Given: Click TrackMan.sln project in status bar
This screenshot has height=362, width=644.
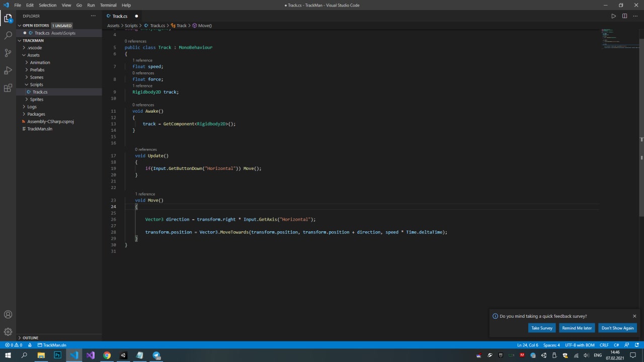Looking at the screenshot, I should (52, 345).
